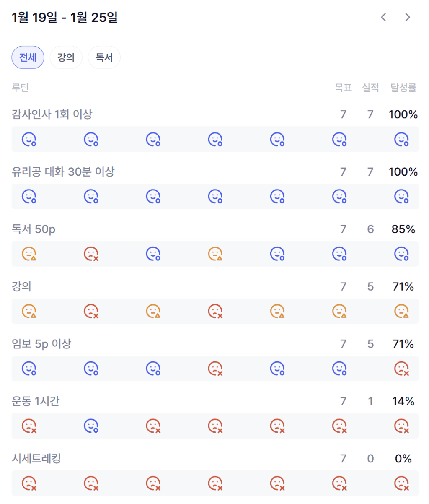Switch to the 강의 filter tab
Viewport: 429px width, 504px height.
(x=66, y=57)
